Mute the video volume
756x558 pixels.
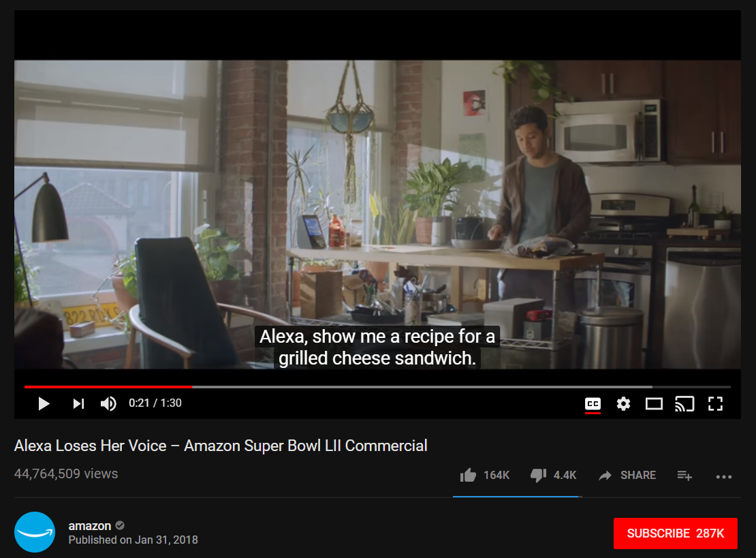point(108,403)
